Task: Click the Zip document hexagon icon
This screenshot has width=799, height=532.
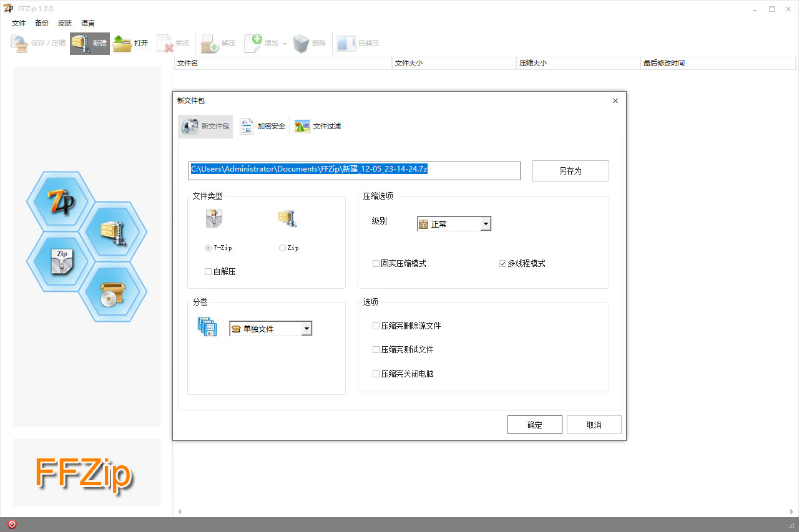Action: [x=61, y=261]
